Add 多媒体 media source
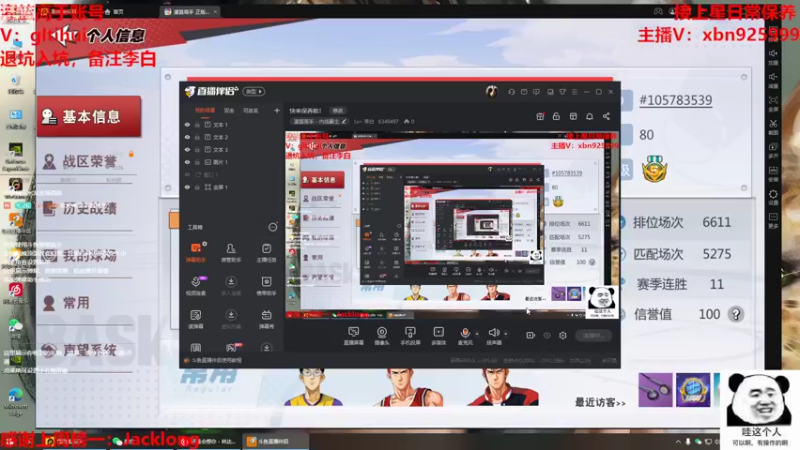This screenshot has height=450, width=800. (x=438, y=336)
